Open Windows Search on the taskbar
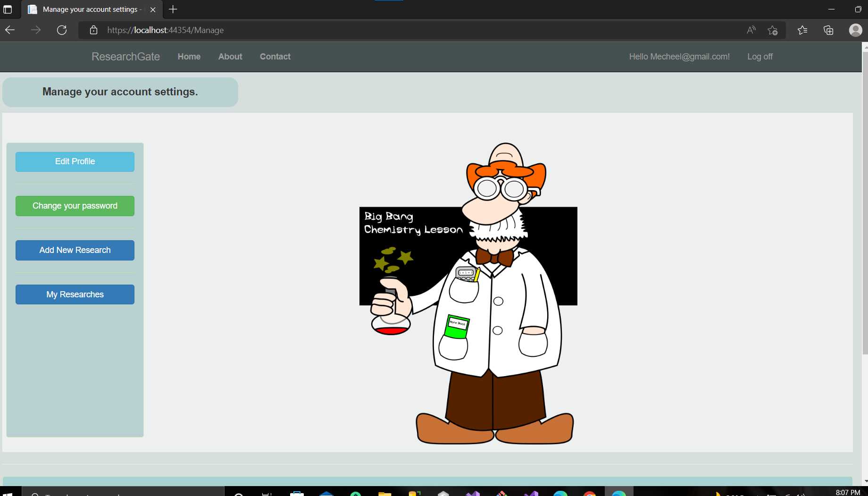The image size is (868, 496). coord(239,493)
